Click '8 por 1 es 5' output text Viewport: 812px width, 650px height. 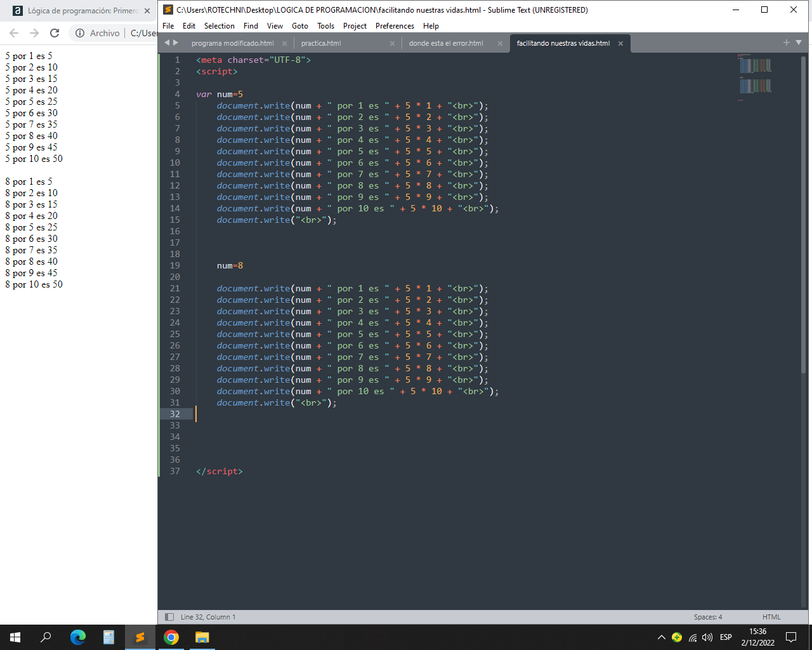29,182
